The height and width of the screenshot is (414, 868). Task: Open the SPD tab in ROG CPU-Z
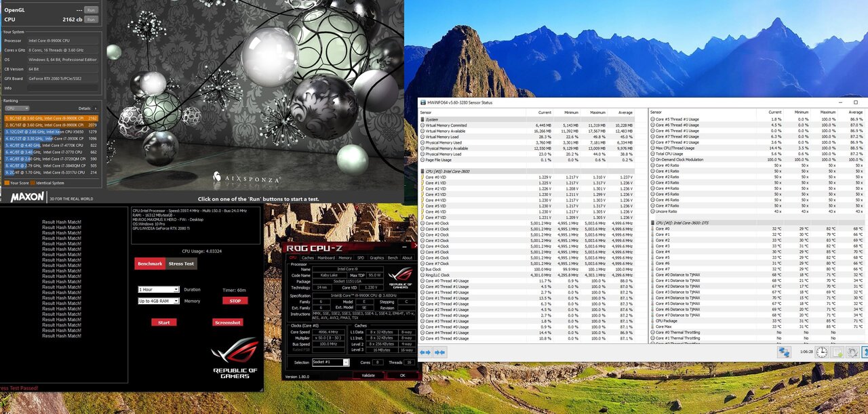point(361,257)
